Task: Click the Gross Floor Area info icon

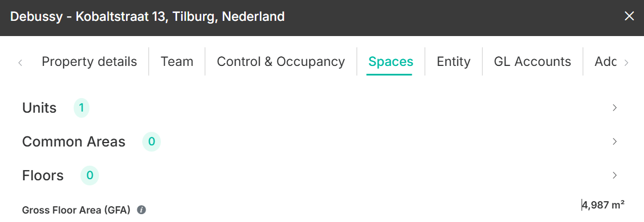Action: [141, 210]
